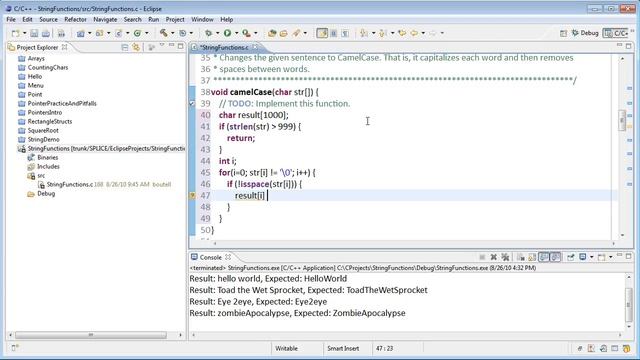Maximize the Console view
This screenshot has height=360, width=640.
click(629, 256)
